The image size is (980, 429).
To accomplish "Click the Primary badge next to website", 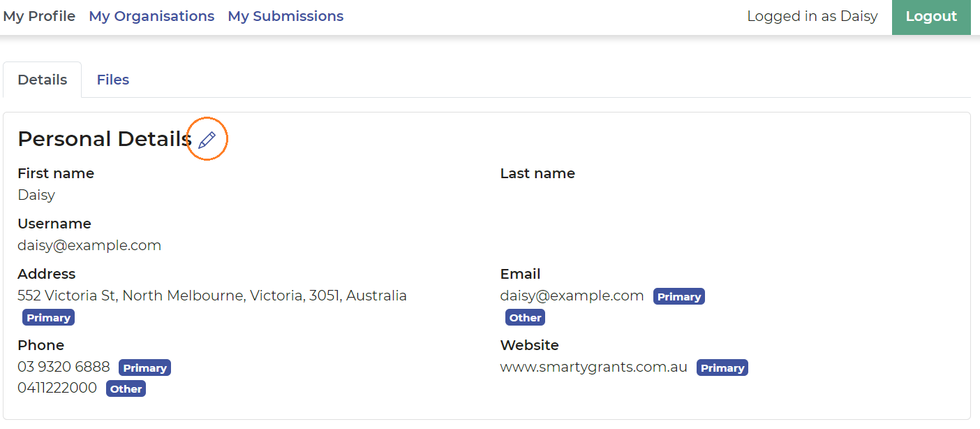I will 722,368.
